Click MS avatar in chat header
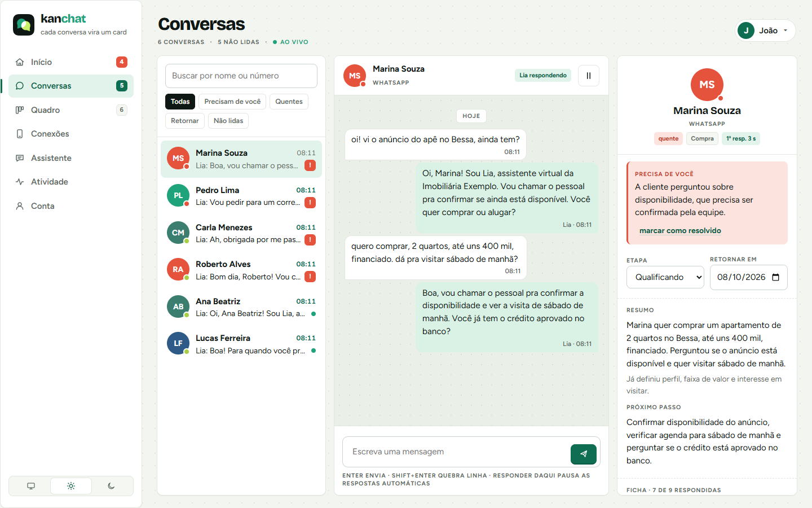The height and width of the screenshot is (508, 812). click(x=355, y=76)
